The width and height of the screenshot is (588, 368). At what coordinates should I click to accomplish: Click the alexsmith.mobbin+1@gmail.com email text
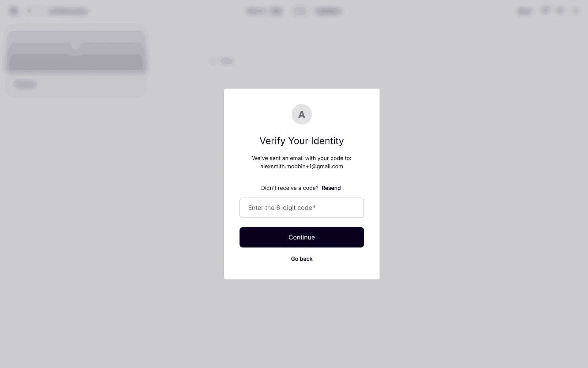point(302,166)
